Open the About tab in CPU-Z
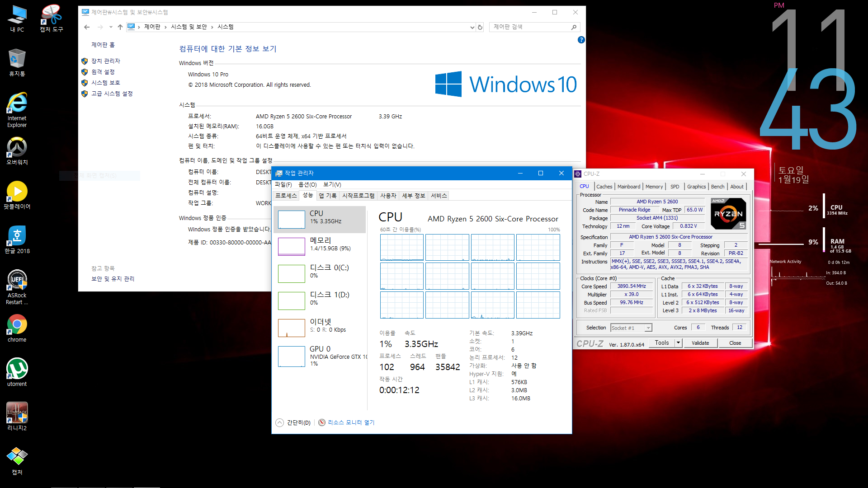This screenshot has height=488, width=868. point(737,187)
